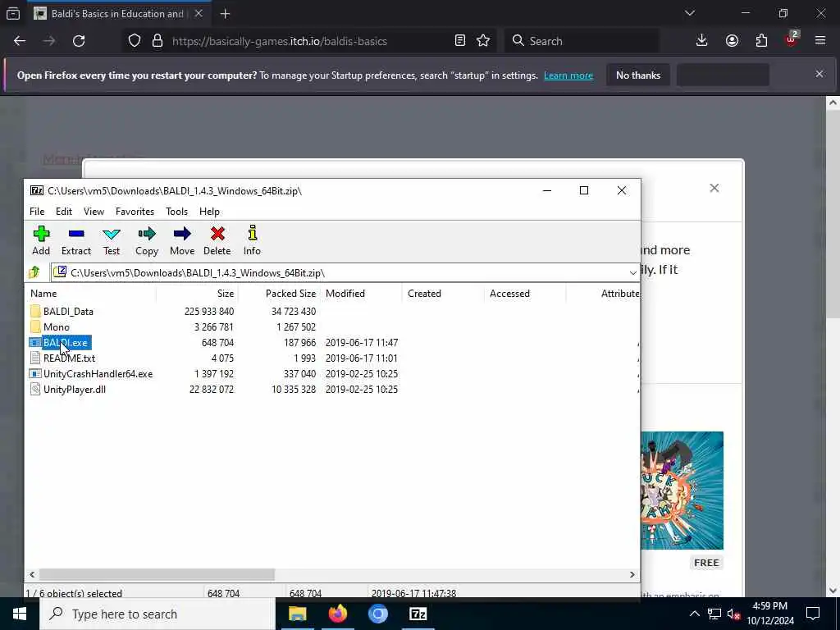Viewport: 840px width, 630px height.
Task: Sort by Packed Size column header
Action: [279, 294]
